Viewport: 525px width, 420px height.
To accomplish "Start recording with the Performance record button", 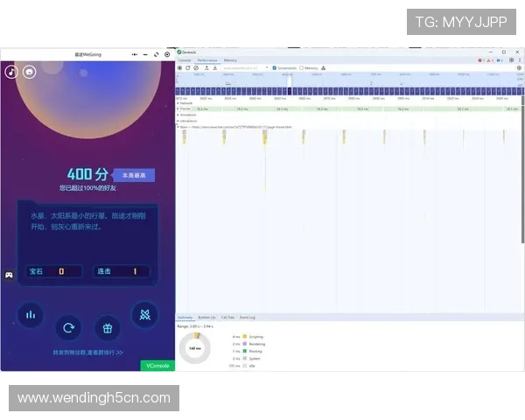I will coord(180,67).
